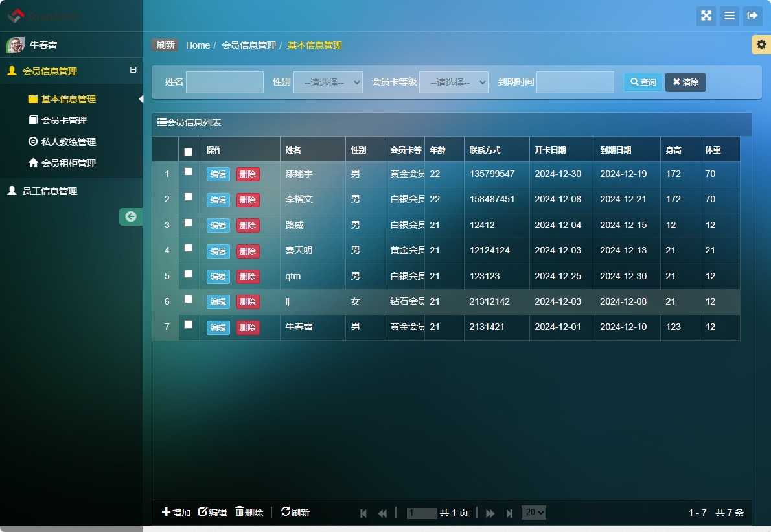
Task: Click the 姓名 column header
Action: (x=313, y=150)
